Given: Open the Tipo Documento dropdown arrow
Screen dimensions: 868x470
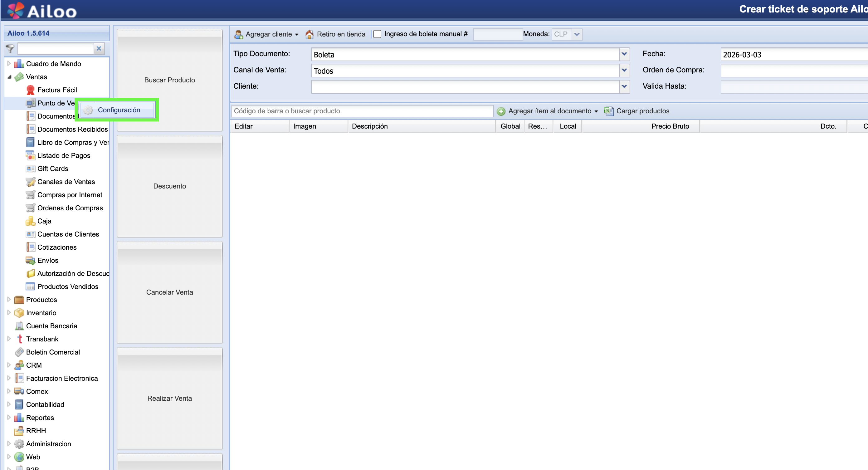Looking at the screenshot, I should coord(624,54).
